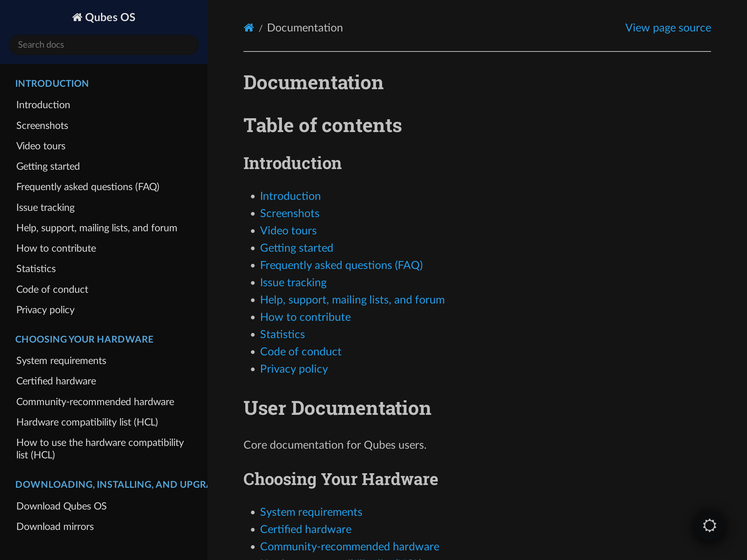Follow Certified hardware link in main content
747x560 pixels.
click(306, 529)
